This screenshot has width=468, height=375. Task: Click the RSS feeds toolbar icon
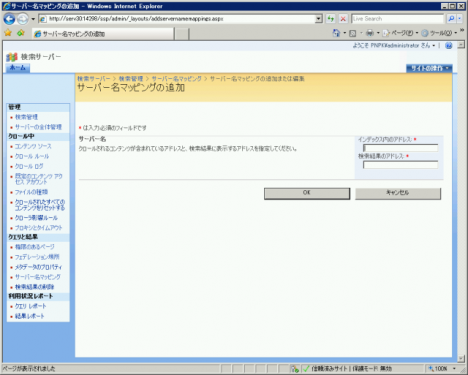[x=353, y=33]
